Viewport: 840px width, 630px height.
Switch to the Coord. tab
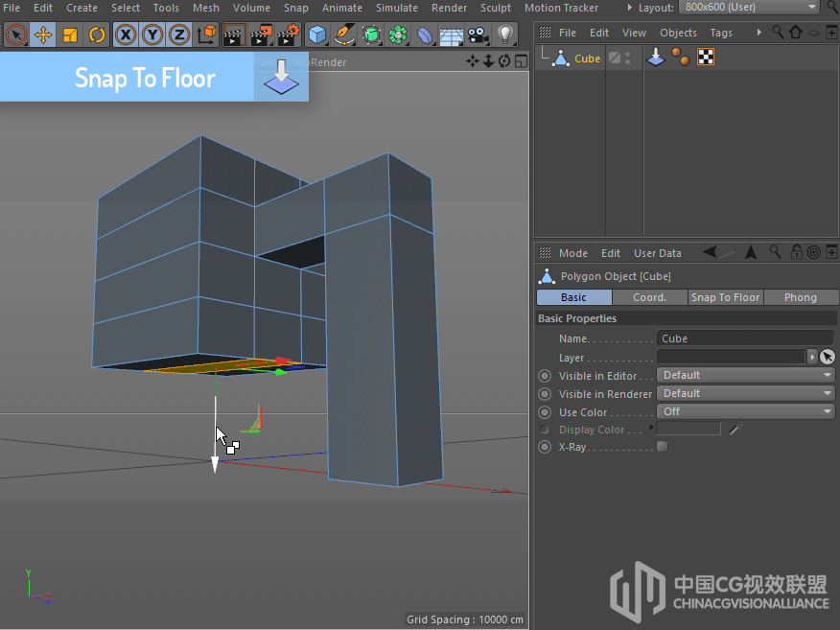tap(650, 297)
